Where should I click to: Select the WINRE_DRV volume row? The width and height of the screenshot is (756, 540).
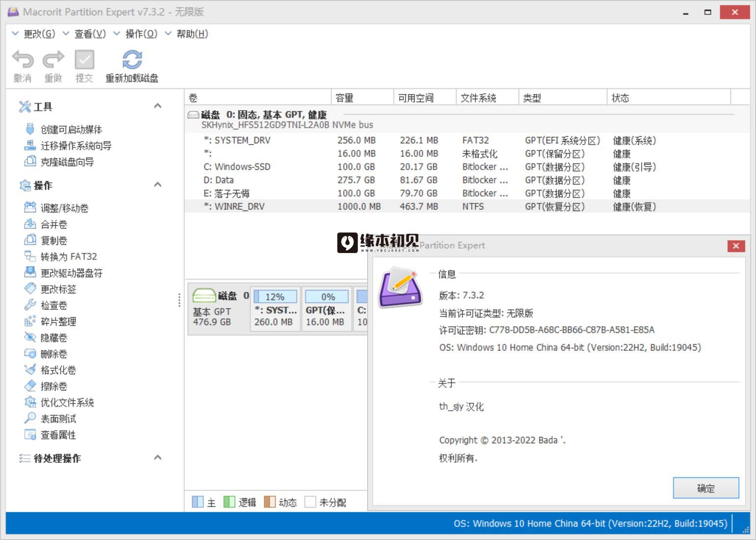coord(467,206)
